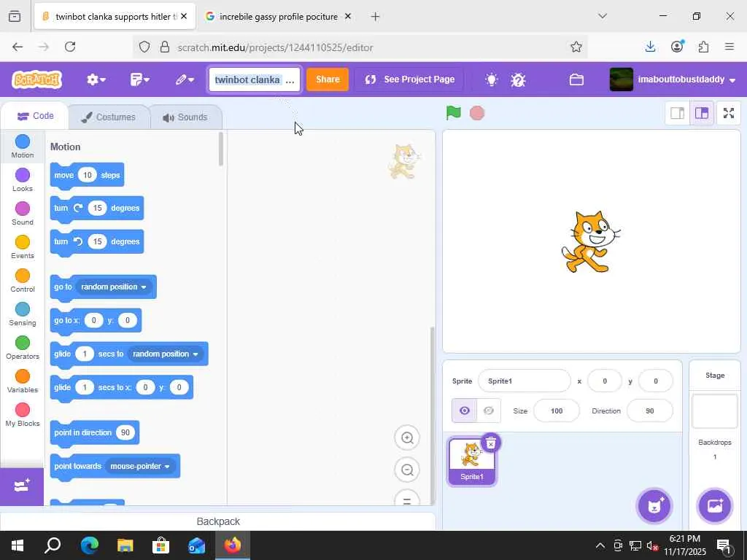
Task: Open the Edit pencil menu
Action: 185,79
